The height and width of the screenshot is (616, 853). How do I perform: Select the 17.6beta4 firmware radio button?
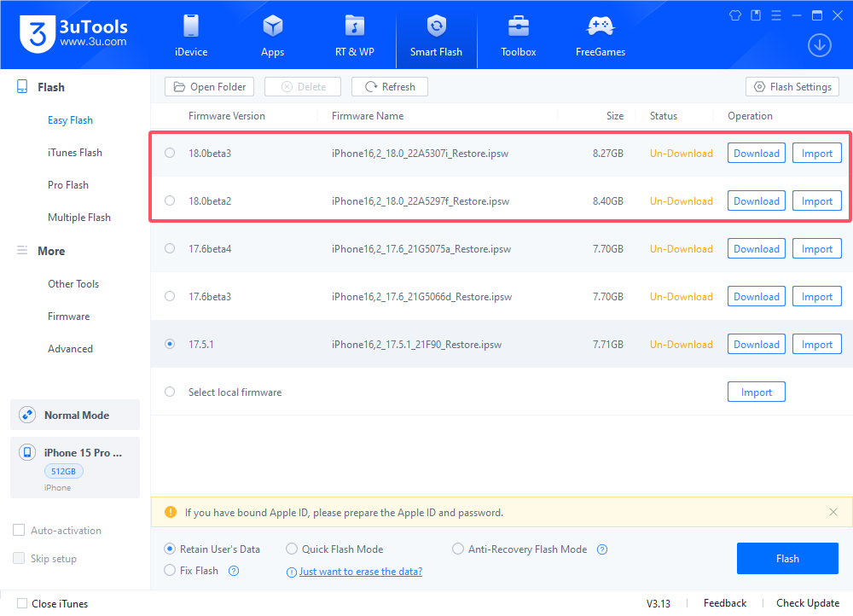pyautogui.click(x=170, y=248)
